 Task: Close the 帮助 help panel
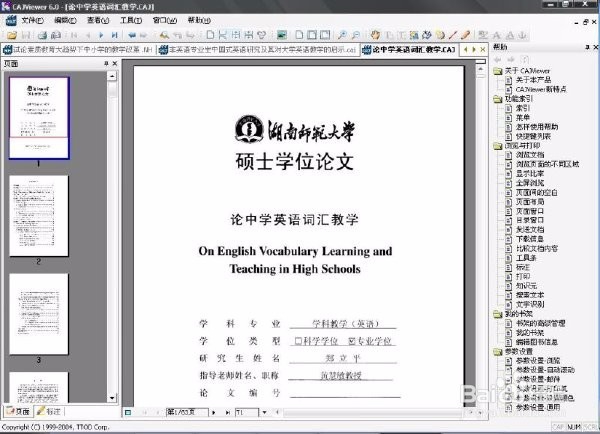click(595, 47)
